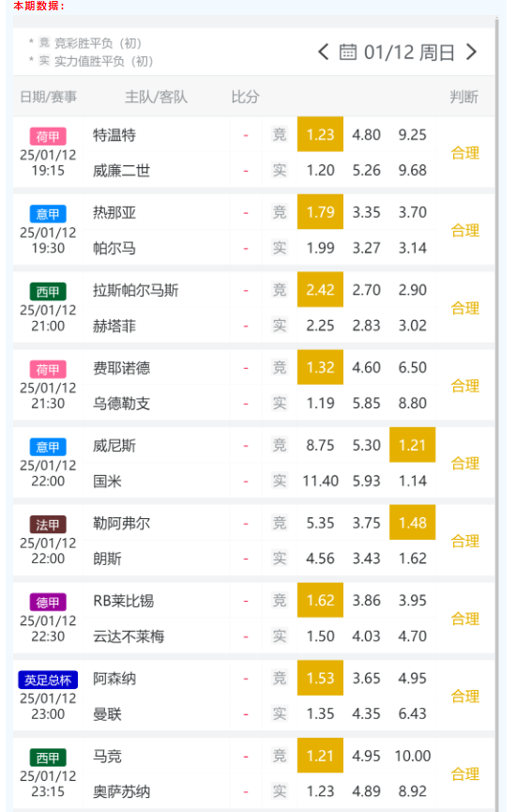Click the blue 意甲 tag for 热那亚
Screen dimensions: 531x812
coord(48,214)
